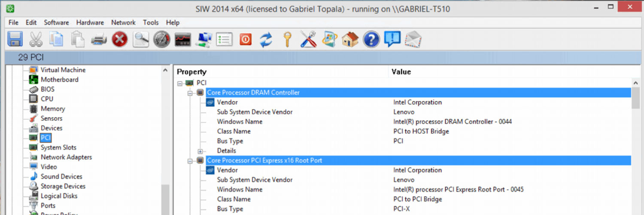The image size is (644, 215).
Task: Click the Cut scissors icon
Action: pos(36,40)
